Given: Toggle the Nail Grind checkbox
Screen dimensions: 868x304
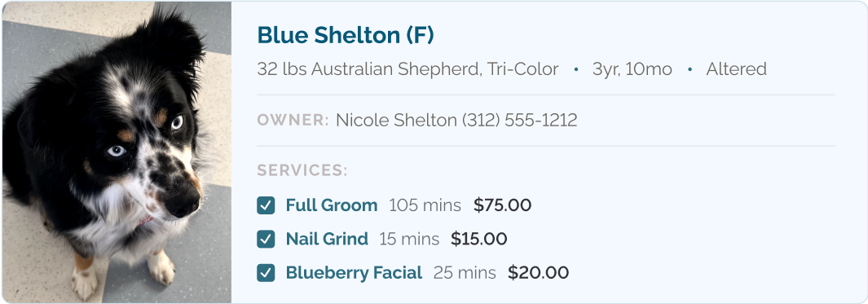Looking at the screenshot, I should [266, 240].
